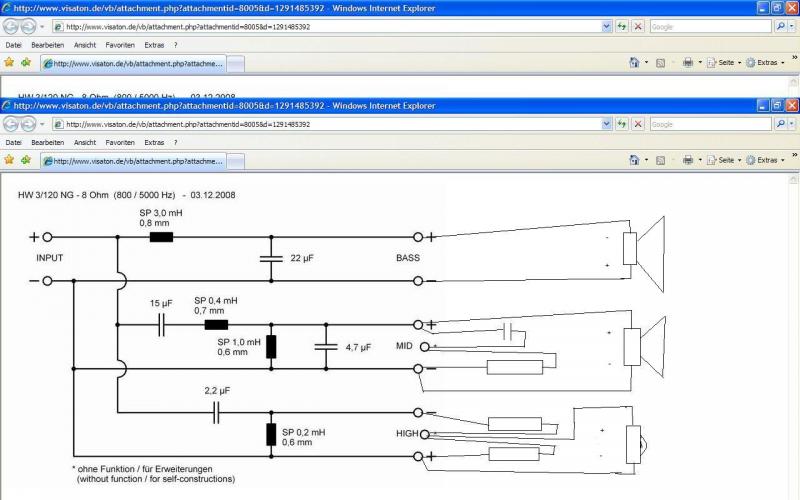Expand address bar dropdown in the lower window
Screen dimensions: 800x500
pos(606,124)
